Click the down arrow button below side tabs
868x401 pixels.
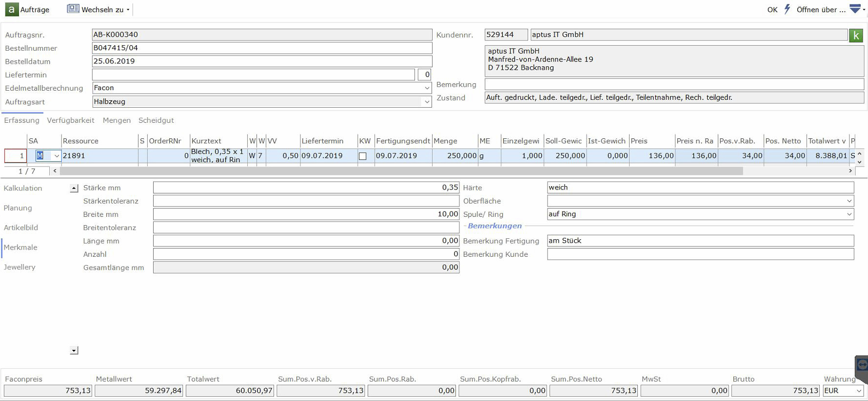74,350
